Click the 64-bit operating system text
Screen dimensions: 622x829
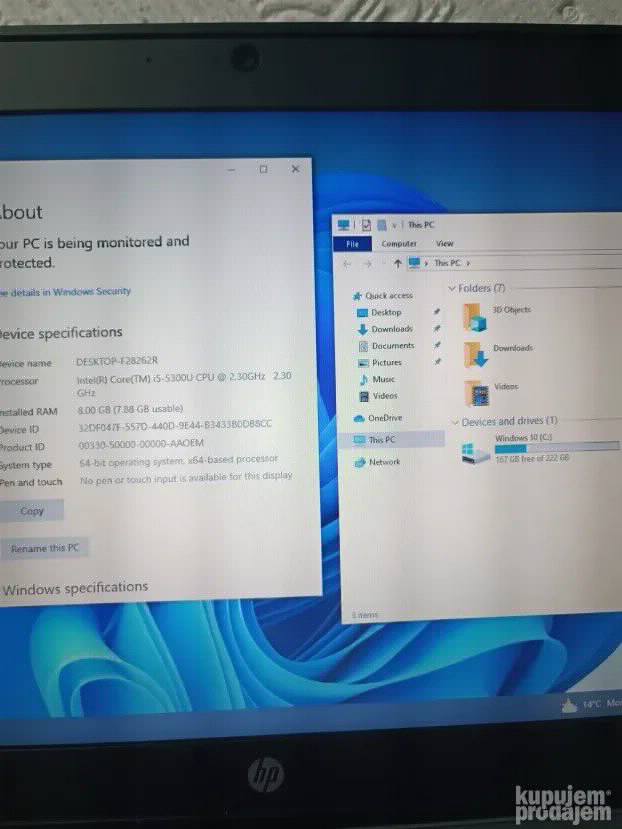coord(179,460)
